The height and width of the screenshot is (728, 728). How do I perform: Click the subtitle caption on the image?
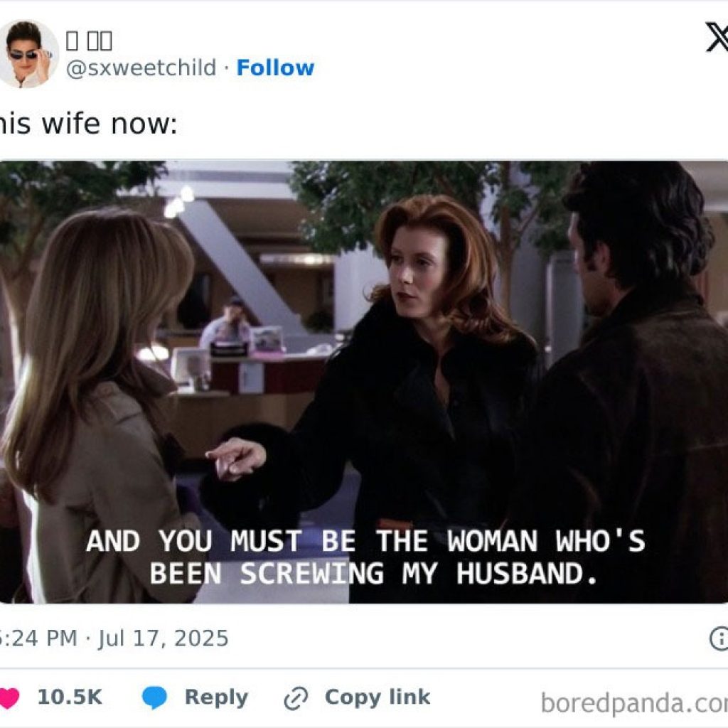[366, 557]
